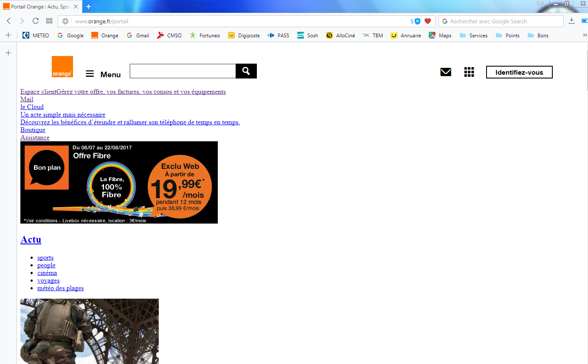Open the Assistance link
This screenshot has width=588, height=364.
35,137
